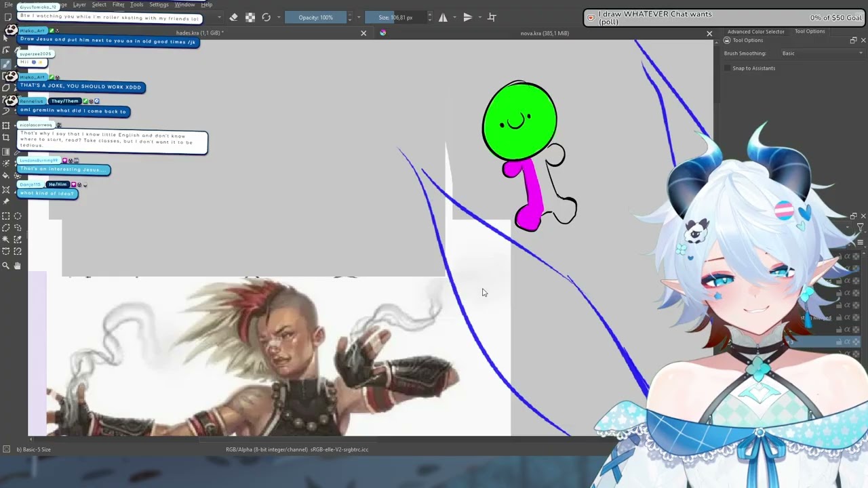
Task: Select the Freehand Selection tool
Action: point(18,228)
